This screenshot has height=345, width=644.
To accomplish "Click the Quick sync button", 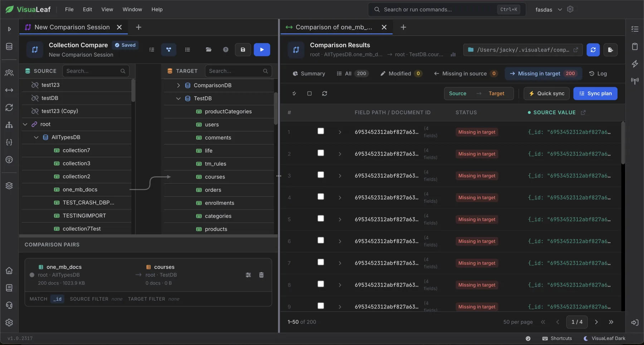I will [x=547, y=94].
